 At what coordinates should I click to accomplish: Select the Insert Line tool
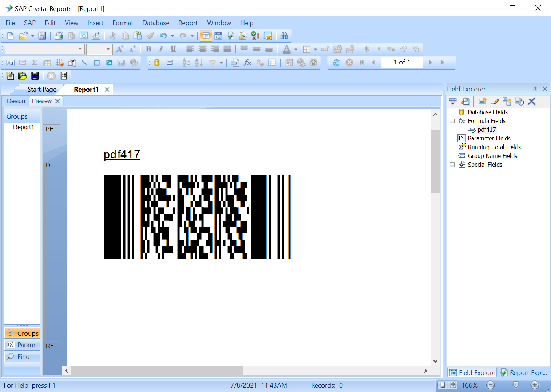point(84,63)
